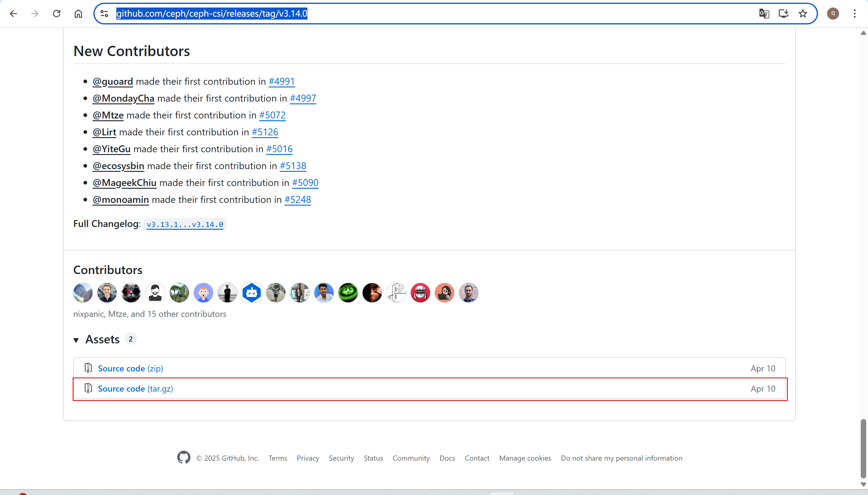
Task: Click the file icon beside Source code (tar.gz)
Action: [x=88, y=388]
